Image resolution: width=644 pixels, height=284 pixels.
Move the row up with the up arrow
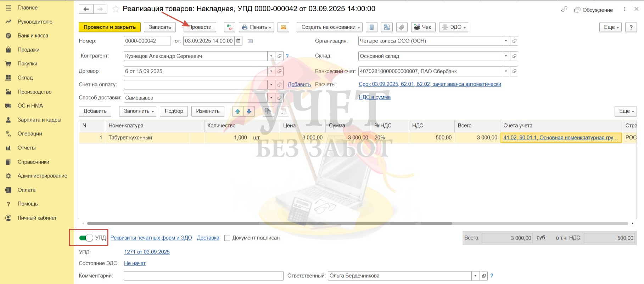click(237, 111)
